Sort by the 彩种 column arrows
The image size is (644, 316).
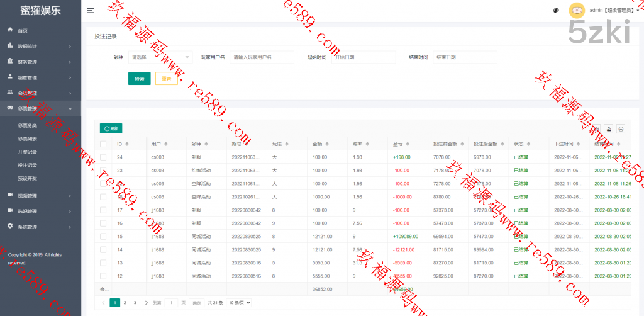click(206, 144)
